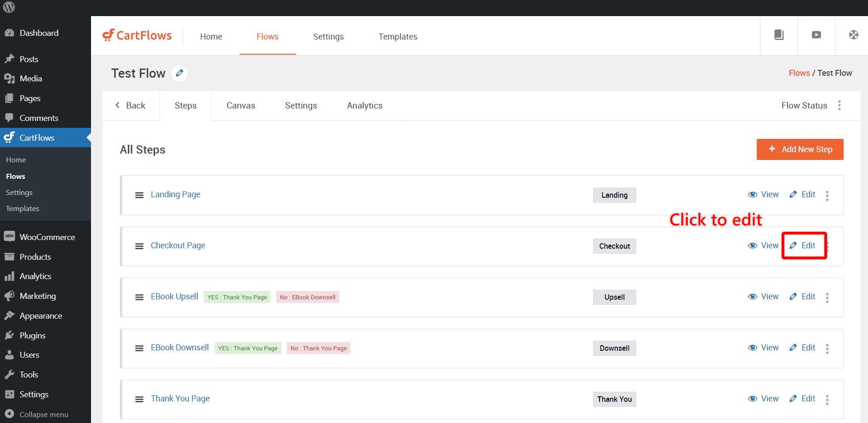Edit the Checkout Page step
This screenshot has width=868, height=423.
[x=803, y=246]
